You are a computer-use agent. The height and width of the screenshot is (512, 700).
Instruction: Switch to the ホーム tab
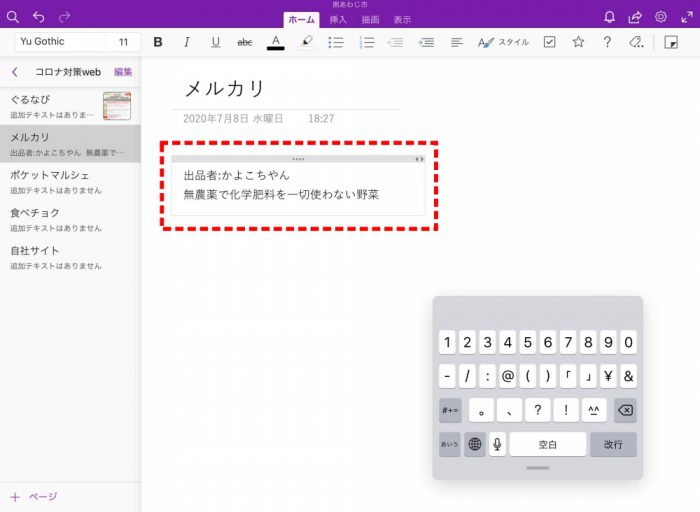(301, 20)
